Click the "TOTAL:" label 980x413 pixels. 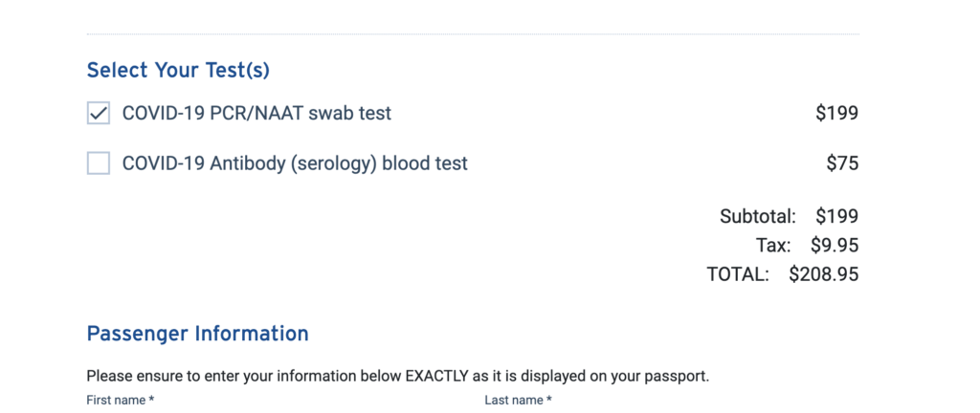738,275
